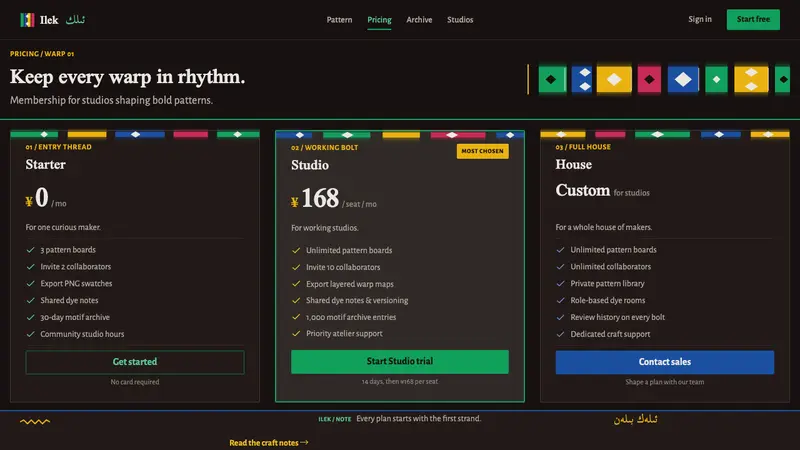Click check icon beside Review history on every bolt
The height and width of the screenshot is (450, 800).
click(x=560, y=317)
